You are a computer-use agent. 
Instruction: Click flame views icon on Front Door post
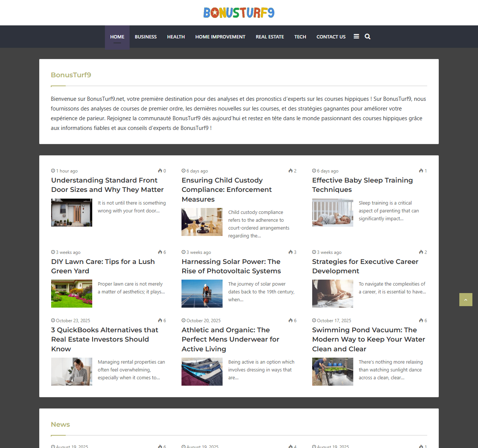click(x=160, y=171)
